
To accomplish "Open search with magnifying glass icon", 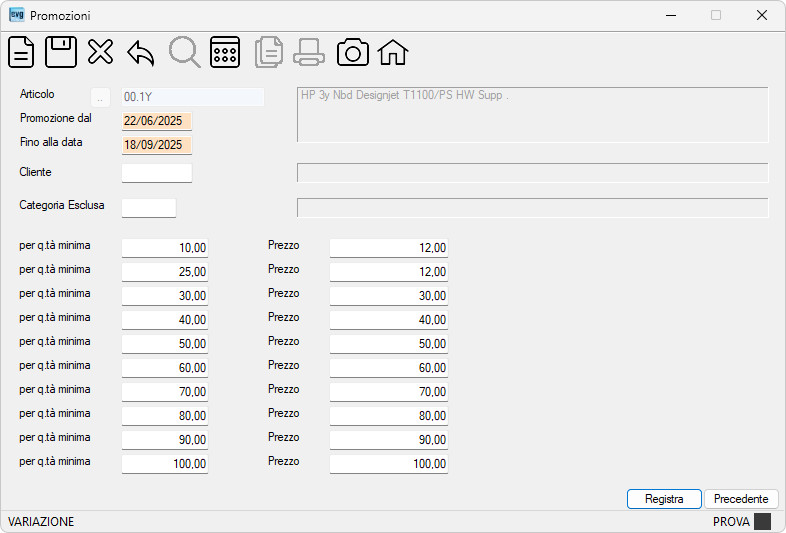I will (184, 52).
